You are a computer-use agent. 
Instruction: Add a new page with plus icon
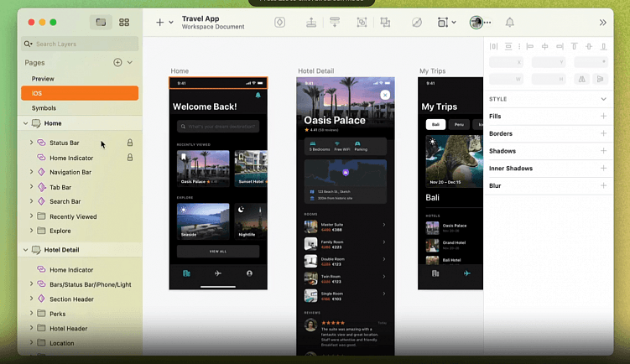[117, 62]
